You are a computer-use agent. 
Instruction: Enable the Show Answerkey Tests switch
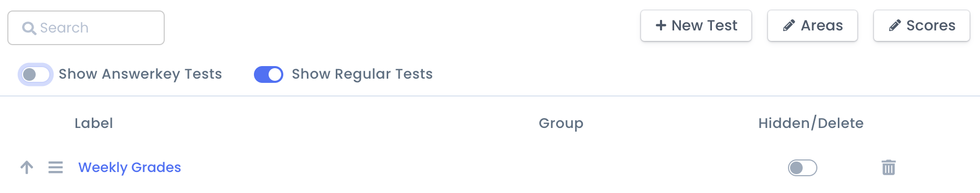(36, 74)
